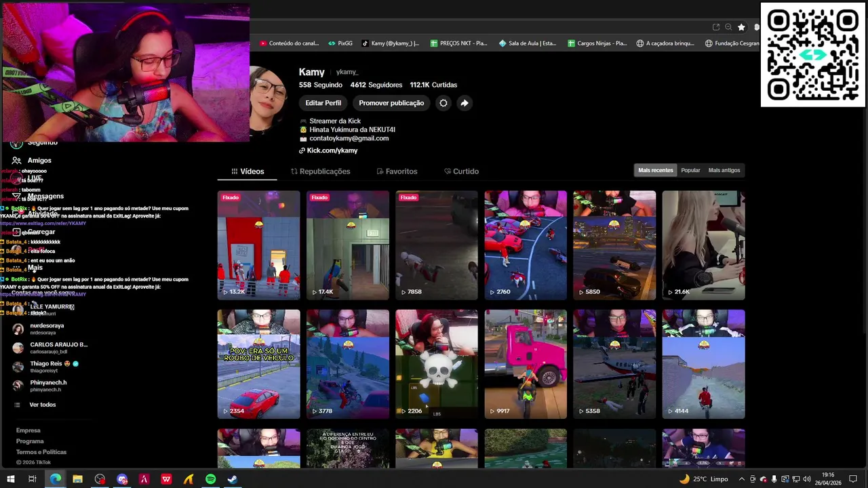Open the red A app on taskbar
The height and width of the screenshot is (488, 868).
tap(144, 479)
